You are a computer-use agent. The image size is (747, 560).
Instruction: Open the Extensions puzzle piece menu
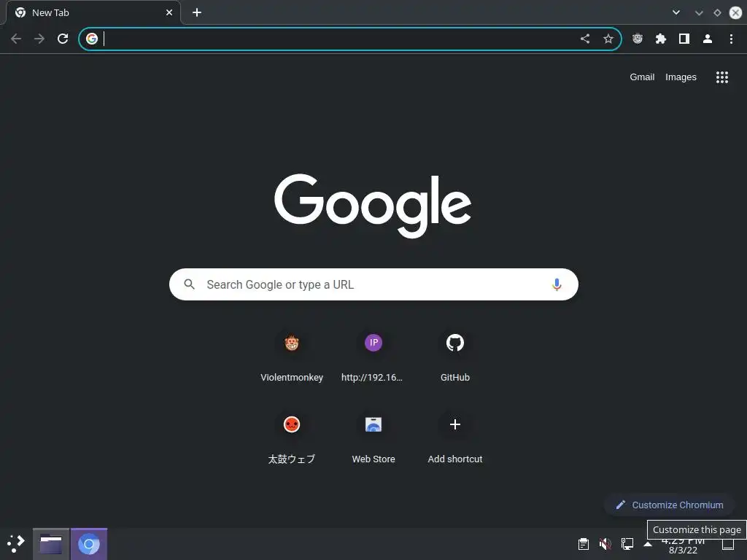[661, 39]
